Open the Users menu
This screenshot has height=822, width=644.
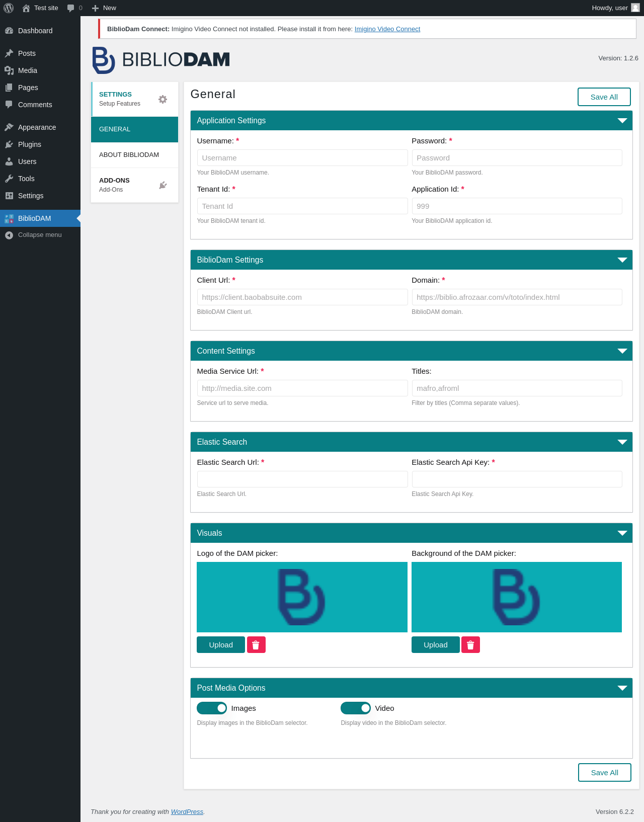(x=40, y=161)
